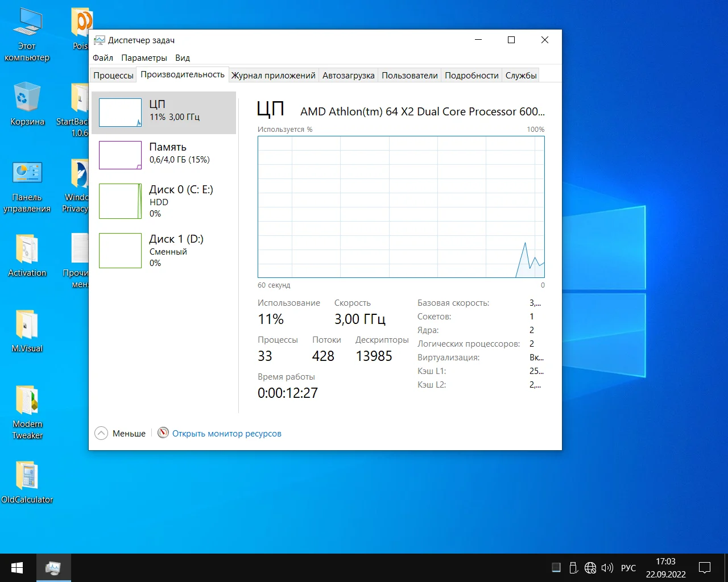The image size is (728, 582).
Task: Switch to the Подробности tab
Action: pyautogui.click(x=471, y=76)
